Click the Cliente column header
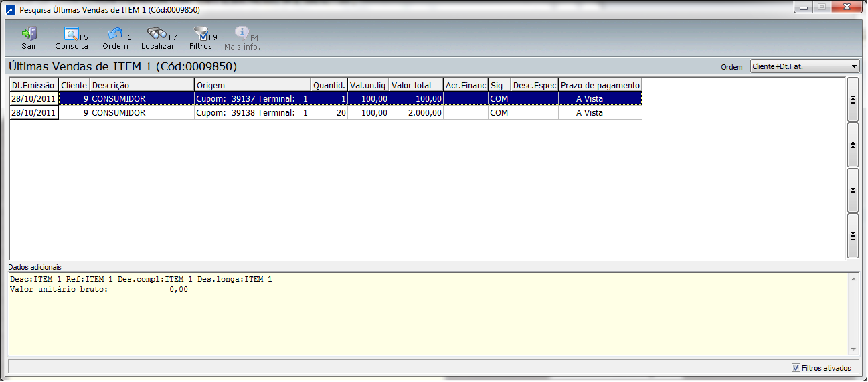This screenshot has height=382, width=868. (x=74, y=85)
